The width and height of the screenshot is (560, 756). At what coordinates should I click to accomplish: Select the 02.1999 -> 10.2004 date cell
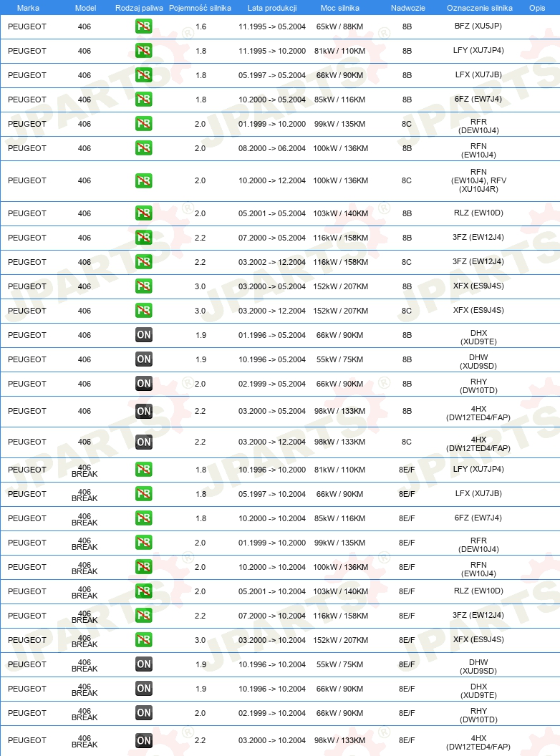pyautogui.click(x=272, y=713)
